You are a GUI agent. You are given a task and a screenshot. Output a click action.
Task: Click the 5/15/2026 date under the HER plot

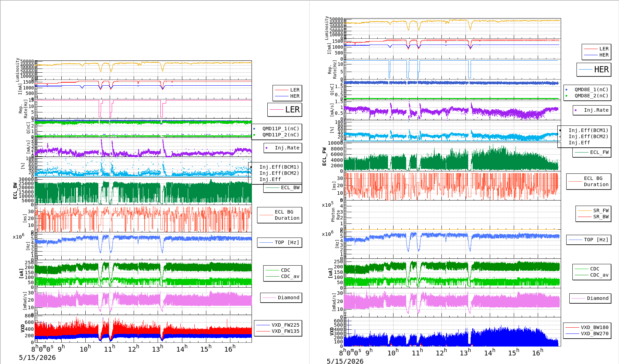tap(345, 361)
